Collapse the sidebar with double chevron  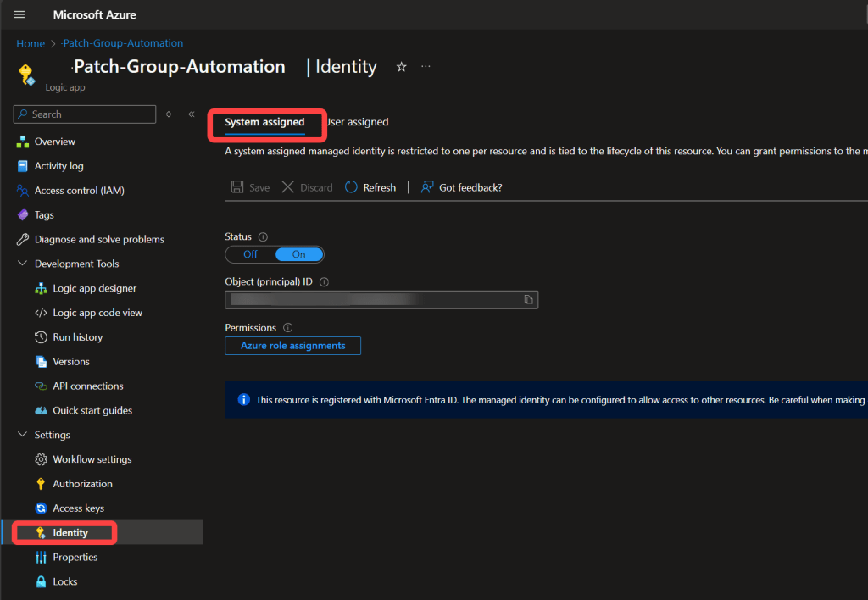pos(192,114)
